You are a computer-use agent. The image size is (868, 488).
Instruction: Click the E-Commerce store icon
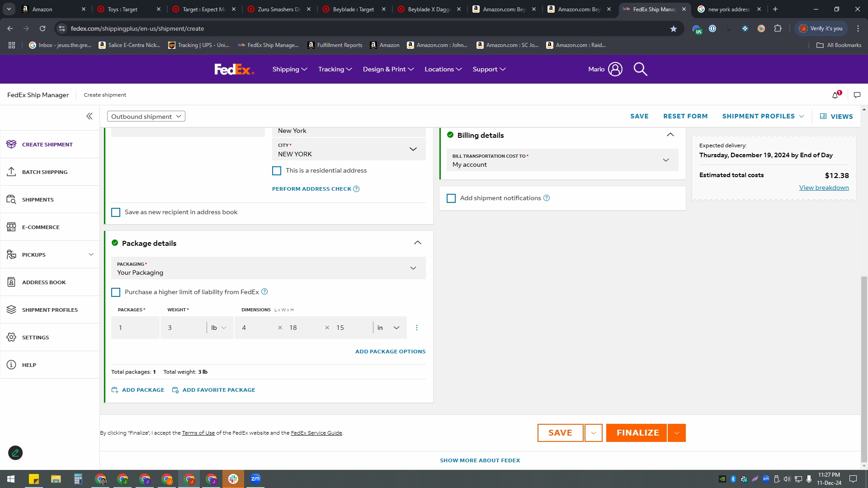(x=11, y=227)
